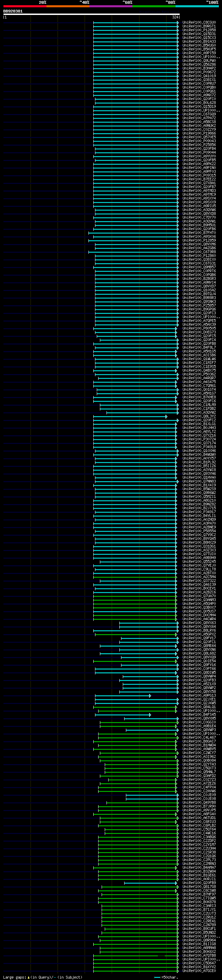Select the UniRef100_A7GCE0 label
Viewport: 222px width, 980px height.
tap(199, 971)
